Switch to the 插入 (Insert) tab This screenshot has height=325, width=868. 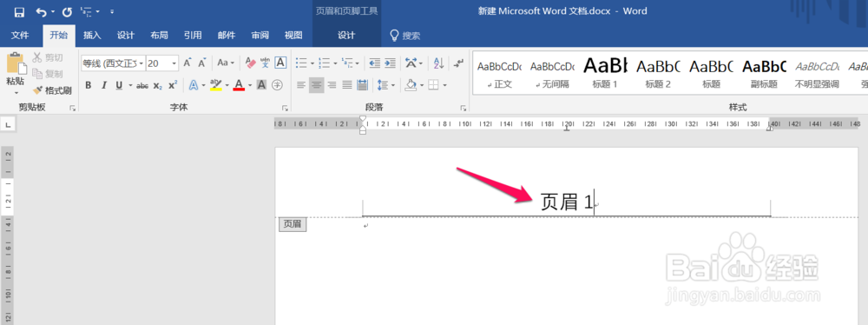pyautogui.click(x=92, y=36)
